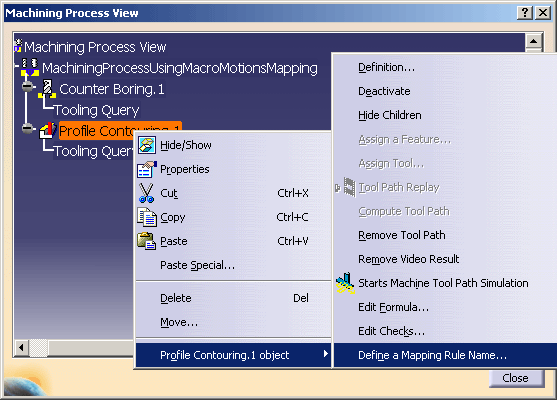Open the Profile Contouring.1 object submenu arrow
557x400 pixels.
coord(326,354)
